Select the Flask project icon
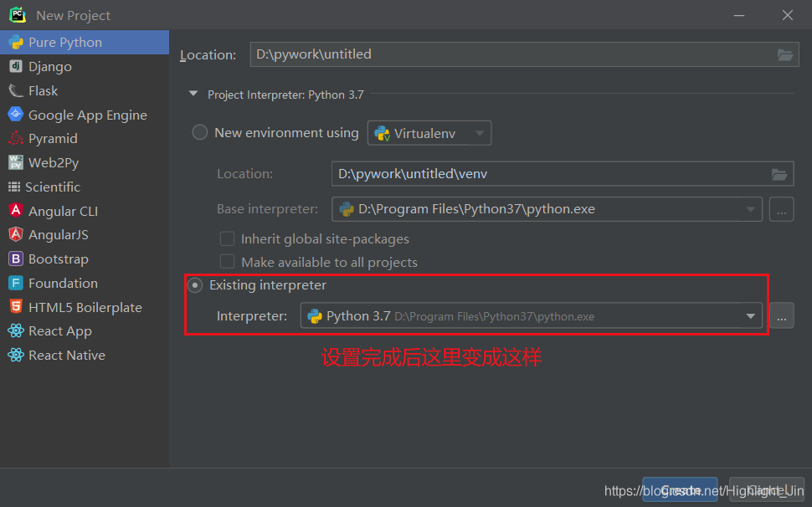 pos(15,90)
